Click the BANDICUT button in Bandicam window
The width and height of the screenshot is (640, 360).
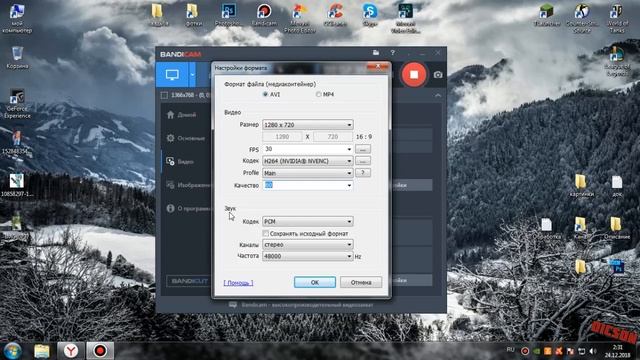[x=189, y=281]
